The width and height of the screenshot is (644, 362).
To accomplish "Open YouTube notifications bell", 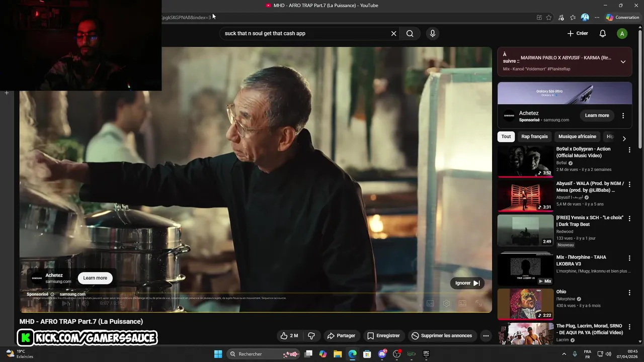I will click(x=602, y=34).
